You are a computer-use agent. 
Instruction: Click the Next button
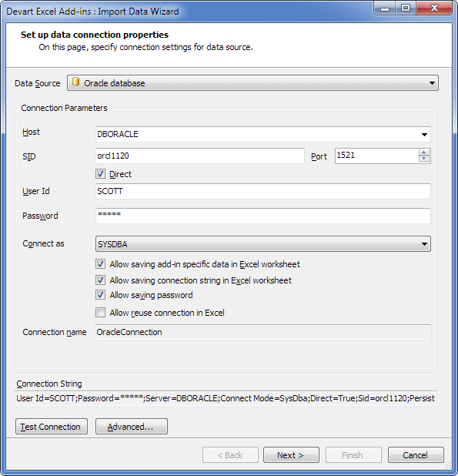click(291, 454)
